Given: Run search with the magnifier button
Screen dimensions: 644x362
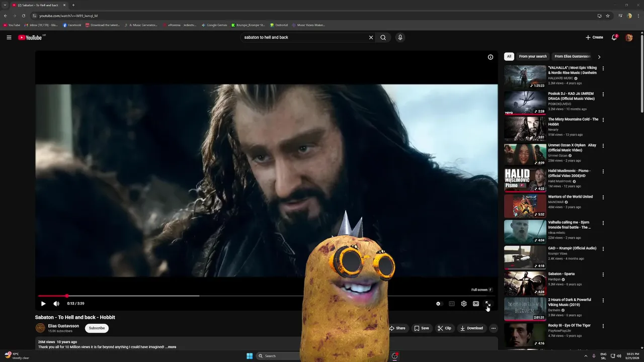Looking at the screenshot, I should point(383,37).
